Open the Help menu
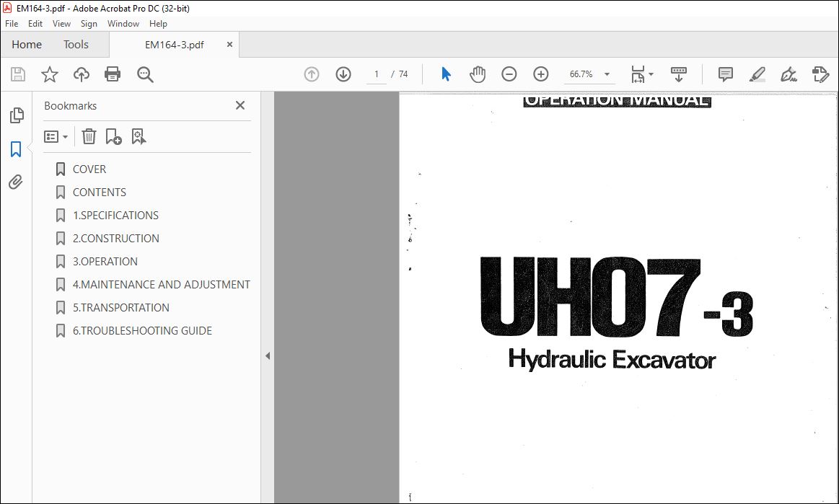This screenshot has width=839, height=504. [x=158, y=24]
